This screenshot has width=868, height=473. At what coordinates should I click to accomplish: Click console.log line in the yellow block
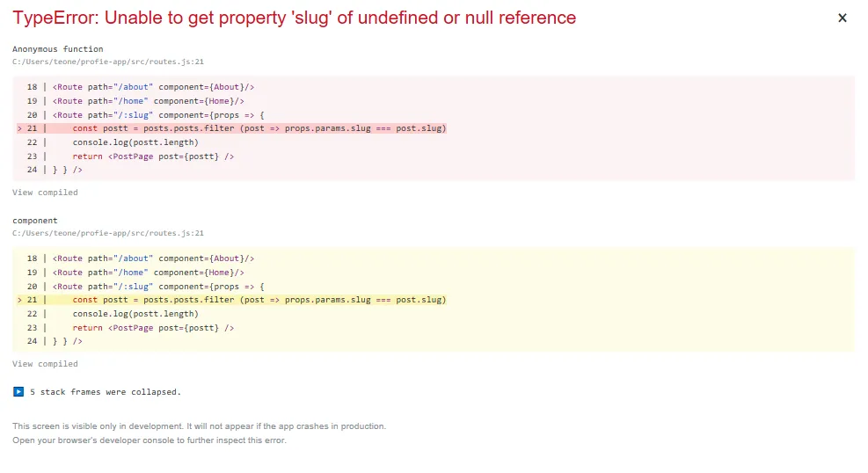pyautogui.click(x=135, y=314)
